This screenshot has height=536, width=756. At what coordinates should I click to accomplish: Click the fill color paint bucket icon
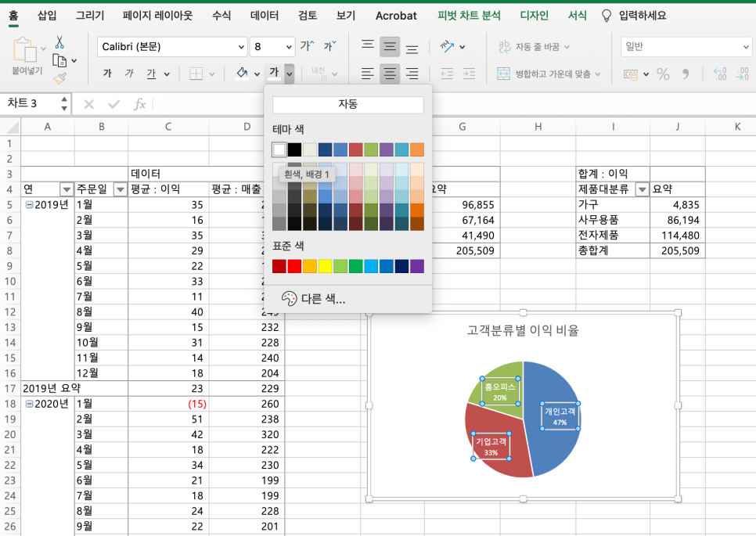[x=242, y=74]
